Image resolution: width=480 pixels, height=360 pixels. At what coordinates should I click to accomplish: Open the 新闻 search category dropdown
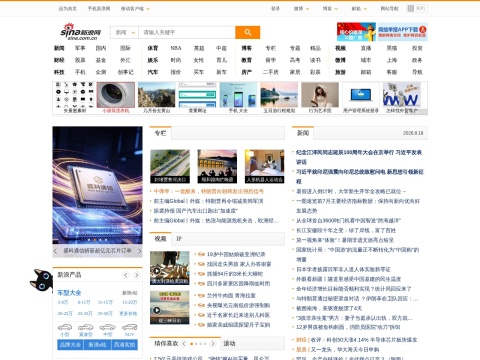click(124, 32)
